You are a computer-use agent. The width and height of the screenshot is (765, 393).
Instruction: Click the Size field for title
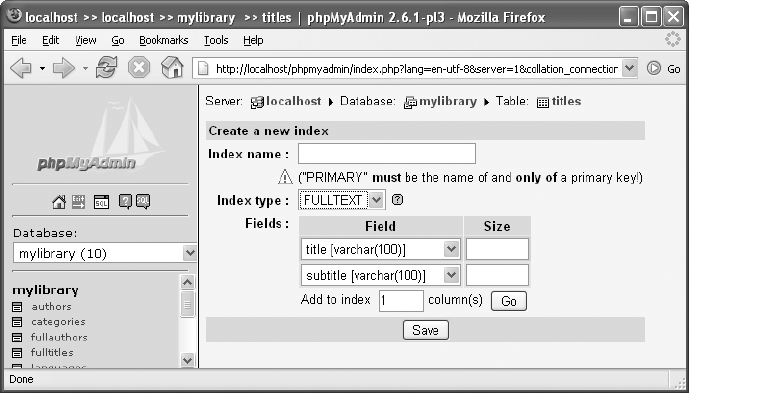click(x=497, y=249)
